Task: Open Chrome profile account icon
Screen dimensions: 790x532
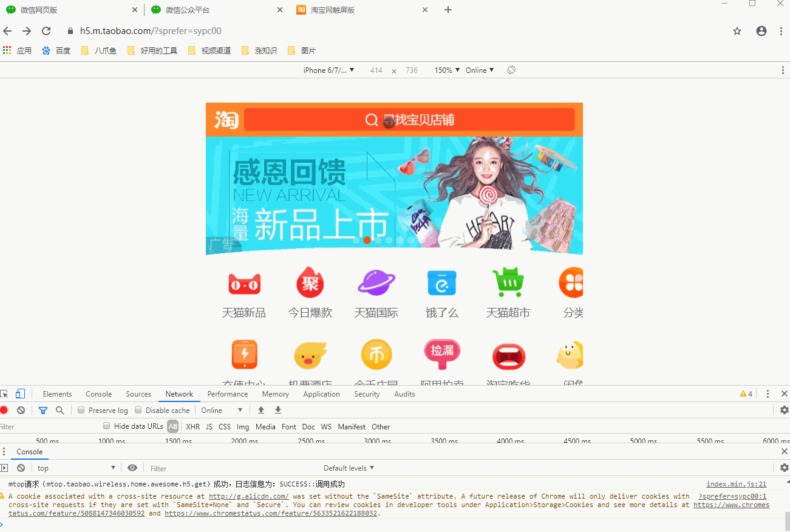Action: coord(761,31)
